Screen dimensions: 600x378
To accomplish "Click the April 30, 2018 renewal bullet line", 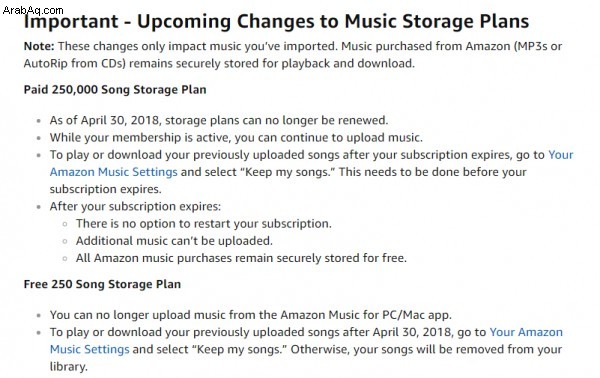I will tap(219, 120).
